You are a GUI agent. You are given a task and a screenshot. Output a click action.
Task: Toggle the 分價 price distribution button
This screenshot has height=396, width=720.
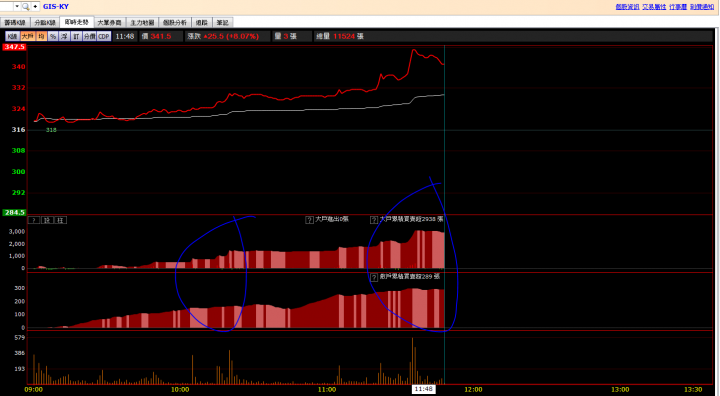click(90, 36)
